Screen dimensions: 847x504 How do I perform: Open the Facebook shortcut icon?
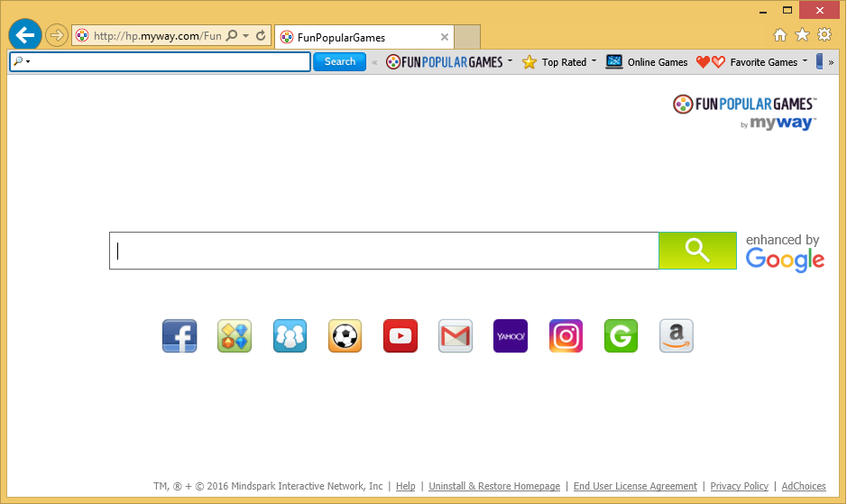pyautogui.click(x=180, y=335)
